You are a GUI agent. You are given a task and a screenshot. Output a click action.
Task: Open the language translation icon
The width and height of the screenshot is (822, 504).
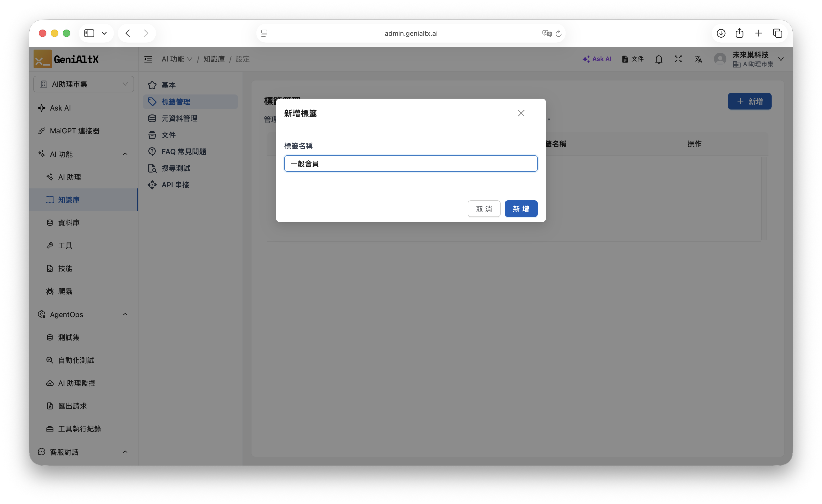coord(698,59)
